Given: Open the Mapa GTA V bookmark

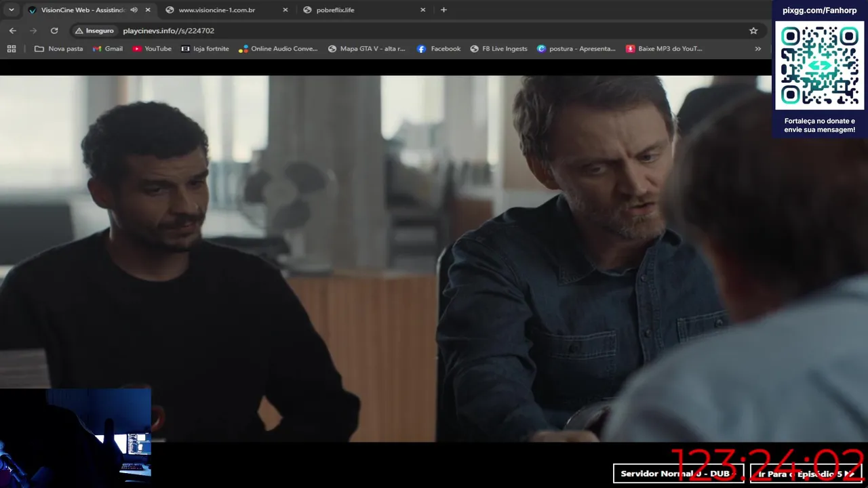Looking at the screenshot, I should [x=366, y=49].
